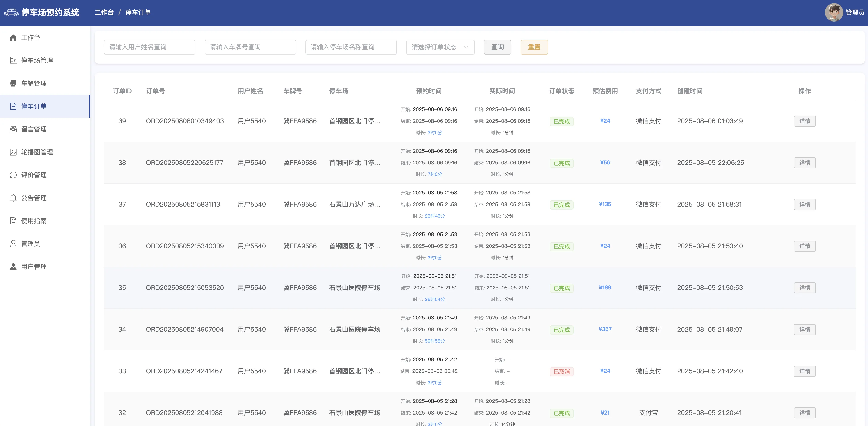Click the building icon for 停车场管理
The image size is (868, 426).
13,60
